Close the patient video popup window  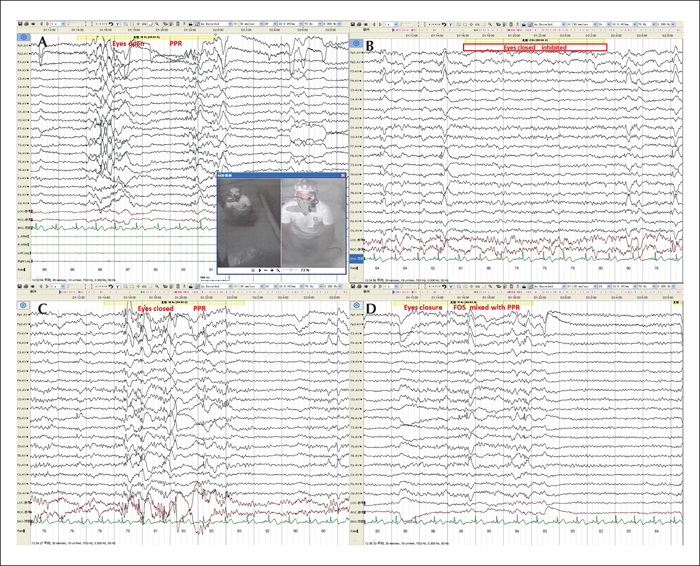click(343, 175)
